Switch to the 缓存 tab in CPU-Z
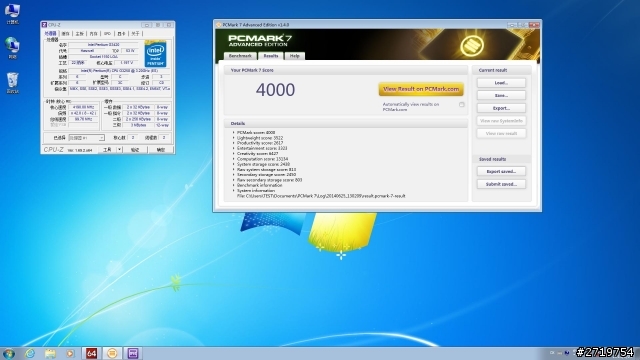 [65, 33]
